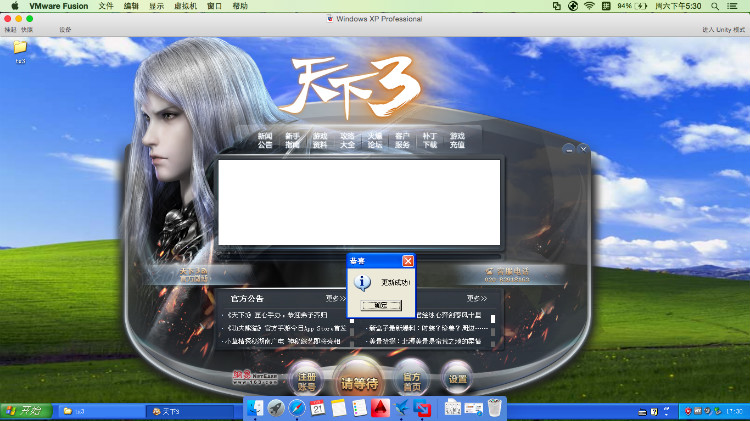
Task: Open VMware Fusion icon in Dock
Action: pyautogui.click(x=422, y=408)
